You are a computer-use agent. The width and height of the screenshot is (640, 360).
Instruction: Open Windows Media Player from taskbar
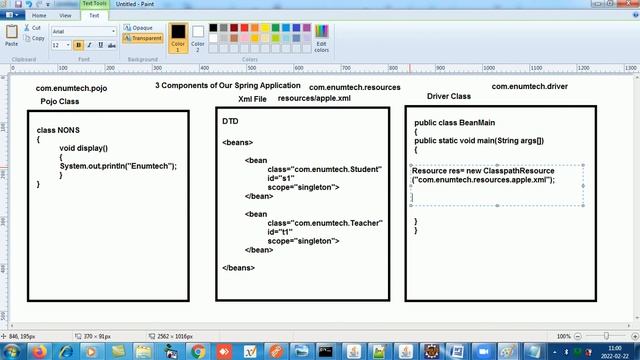point(91,351)
